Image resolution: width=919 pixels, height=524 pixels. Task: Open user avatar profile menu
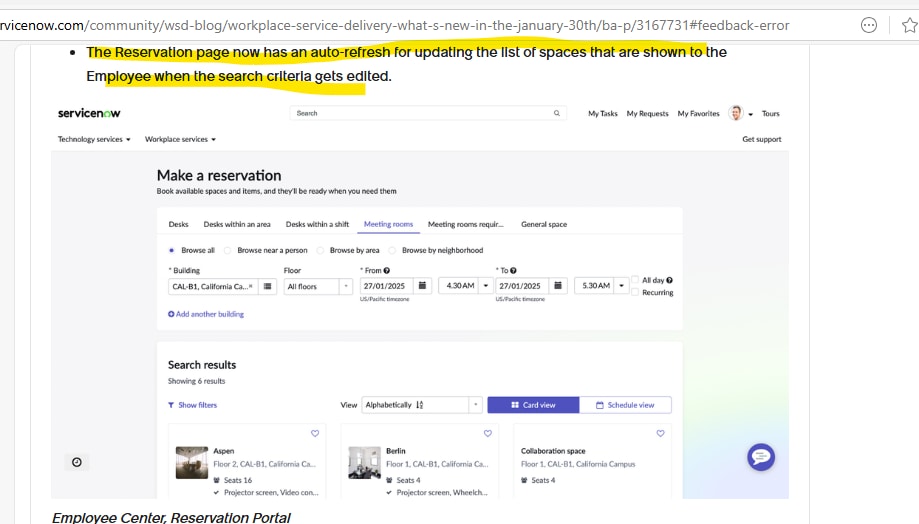click(x=736, y=113)
